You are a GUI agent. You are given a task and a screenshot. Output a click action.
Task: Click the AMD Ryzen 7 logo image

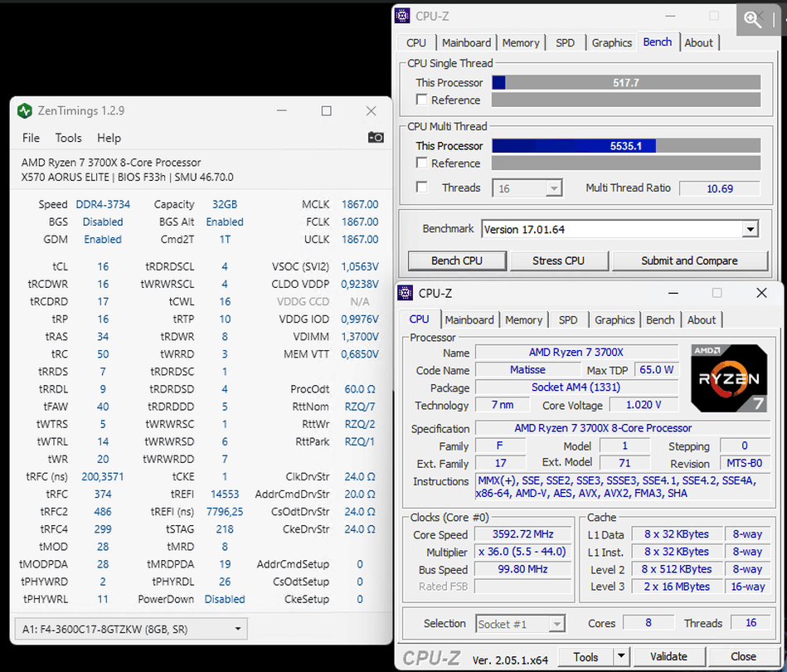coord(729,378)
